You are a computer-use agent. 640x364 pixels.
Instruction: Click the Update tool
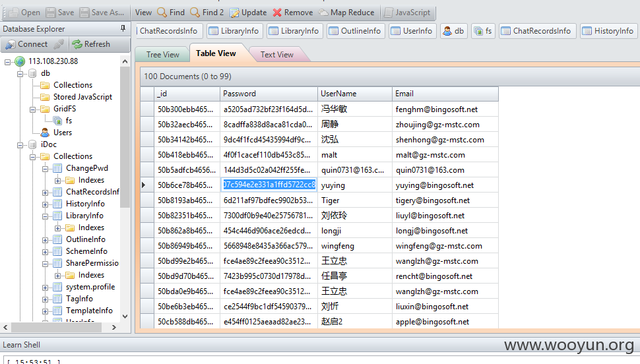[248, 13]
